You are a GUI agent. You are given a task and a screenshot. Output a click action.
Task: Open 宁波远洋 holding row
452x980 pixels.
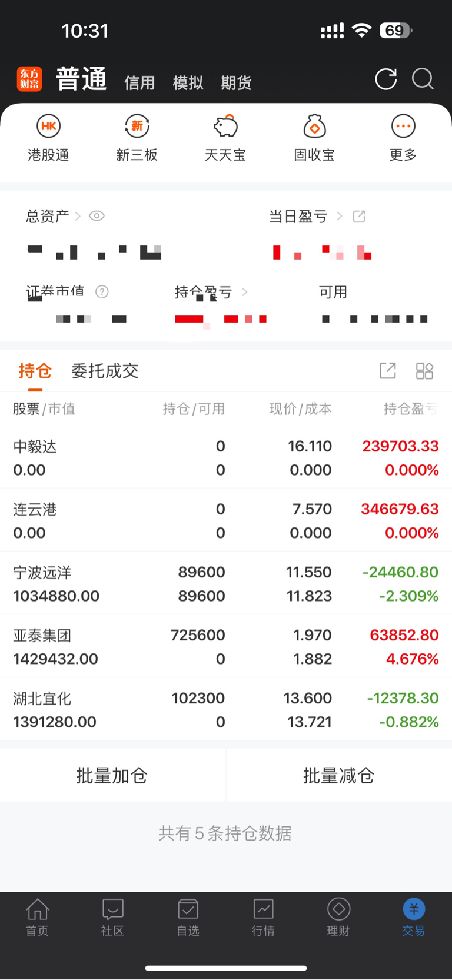tap(226, 583)
